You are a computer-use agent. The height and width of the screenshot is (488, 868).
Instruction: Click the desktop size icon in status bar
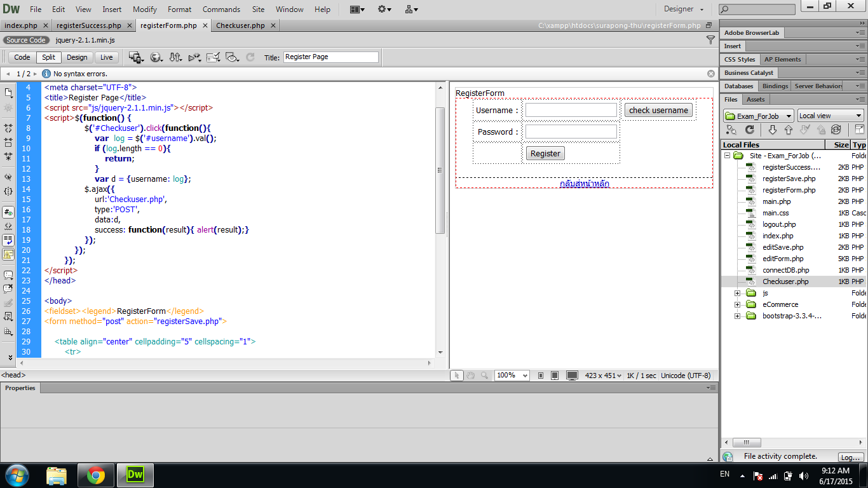(x=572, y=376)
